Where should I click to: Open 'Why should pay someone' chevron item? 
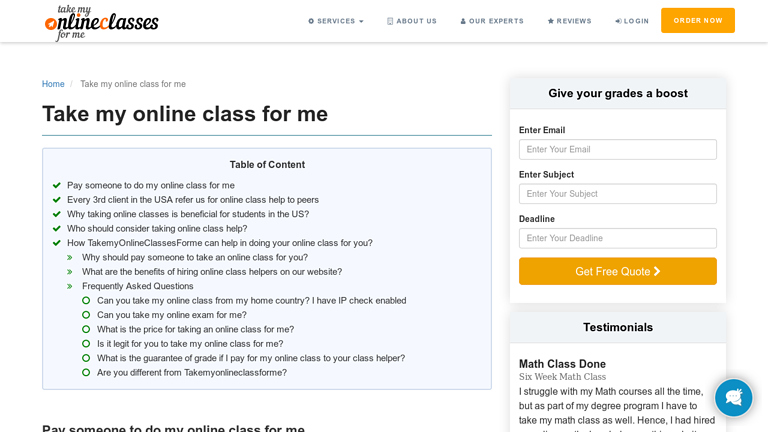70,257
